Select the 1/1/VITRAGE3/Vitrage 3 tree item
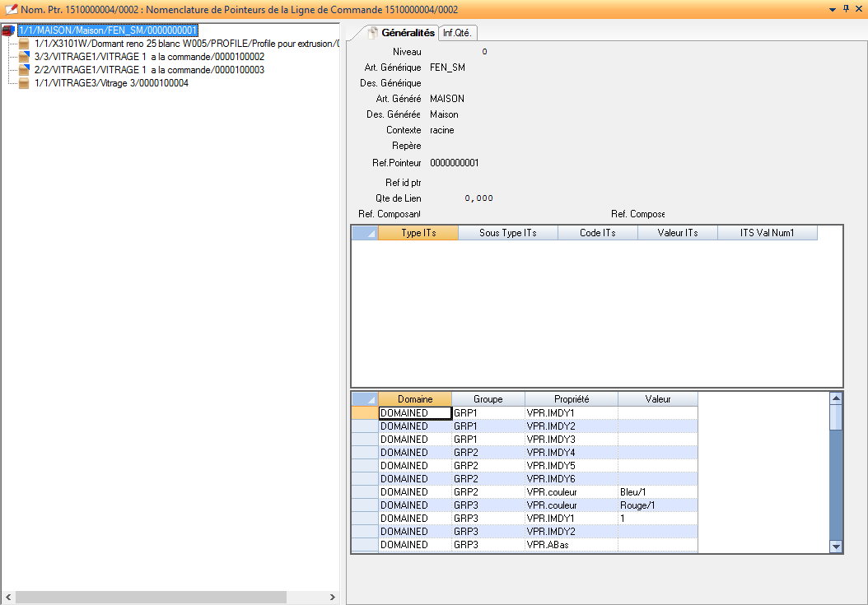 pos(111,83)
